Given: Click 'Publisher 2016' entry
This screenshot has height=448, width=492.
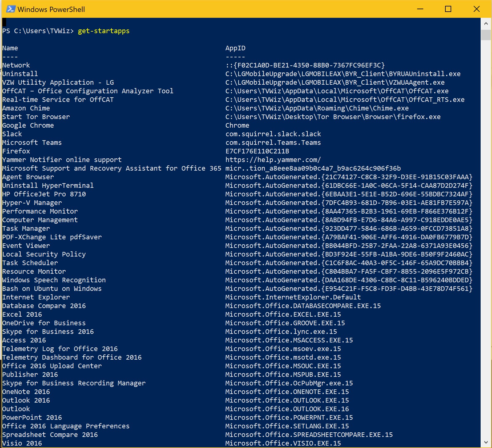Looking at the screenshot, I should 30,375.
